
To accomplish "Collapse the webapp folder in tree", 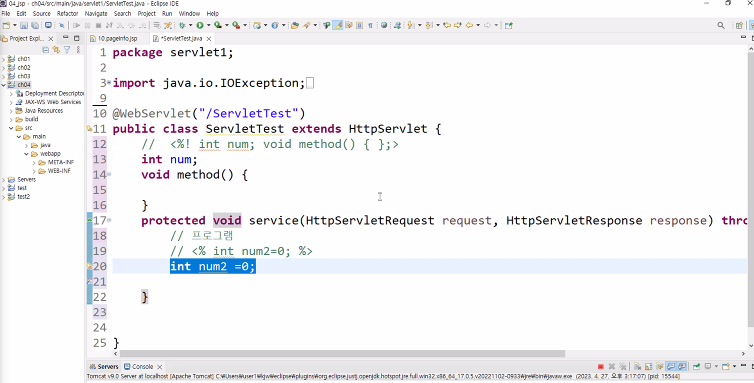I will [x=26, y=154].
